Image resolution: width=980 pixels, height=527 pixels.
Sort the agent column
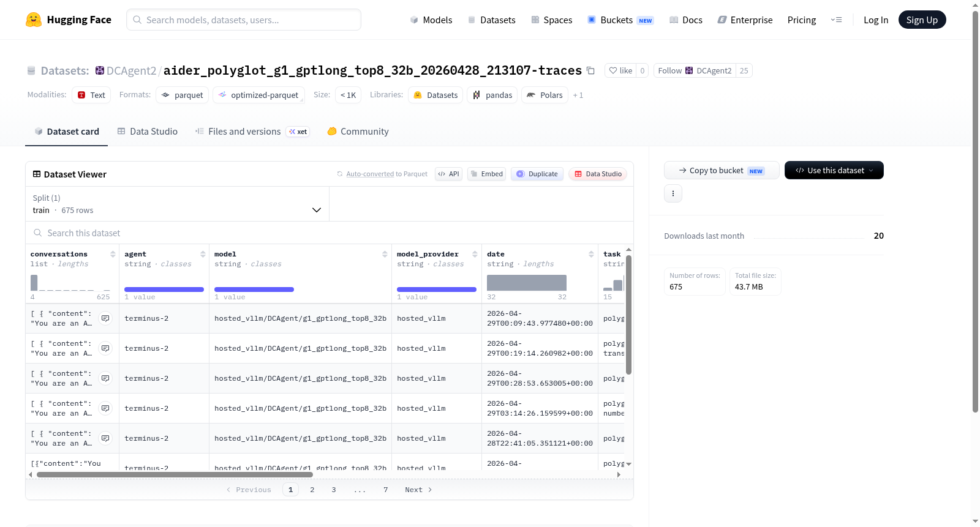(203, 254)
